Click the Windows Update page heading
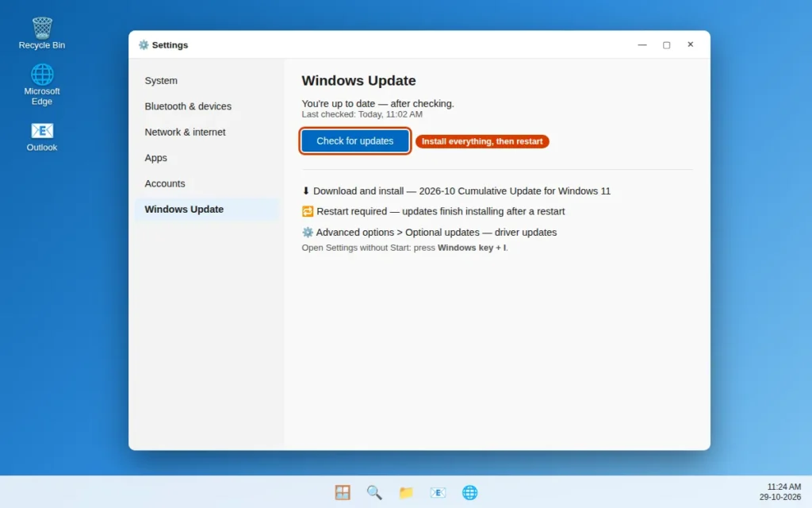Screen dimensions: 812x508 (359, 81)
